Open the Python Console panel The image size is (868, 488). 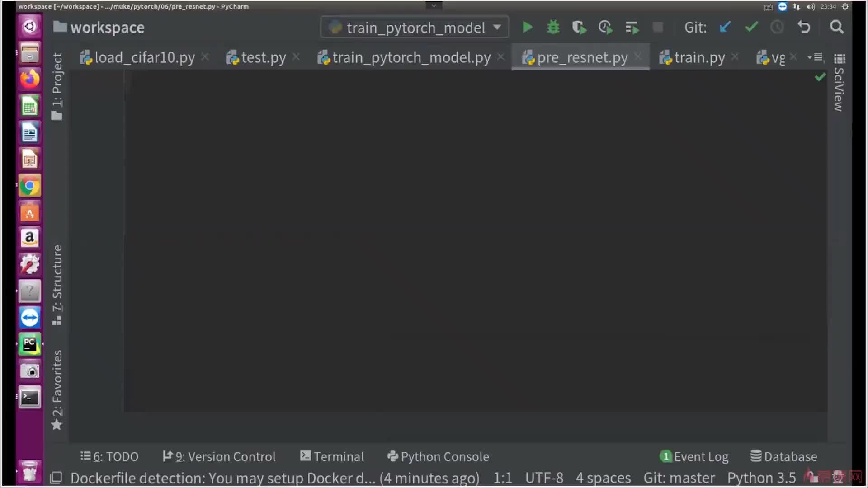click(438, 457)
